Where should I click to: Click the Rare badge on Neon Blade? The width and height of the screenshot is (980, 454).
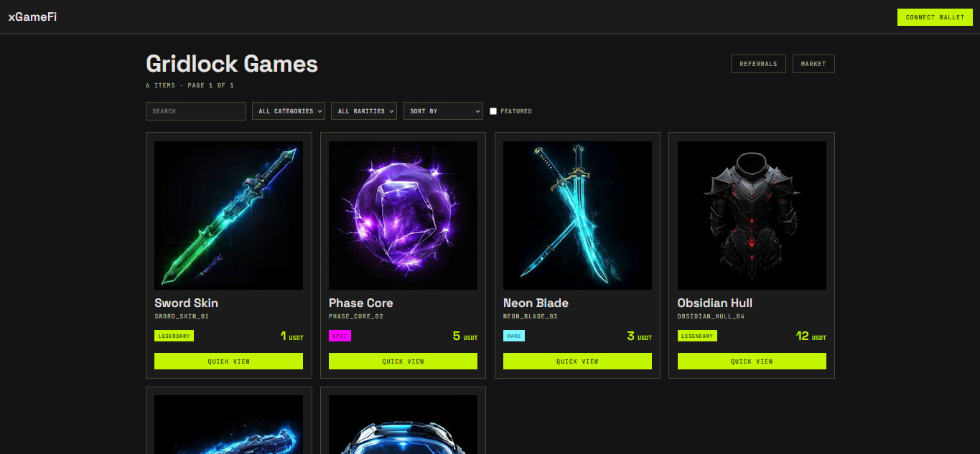(x=514, y=336)
